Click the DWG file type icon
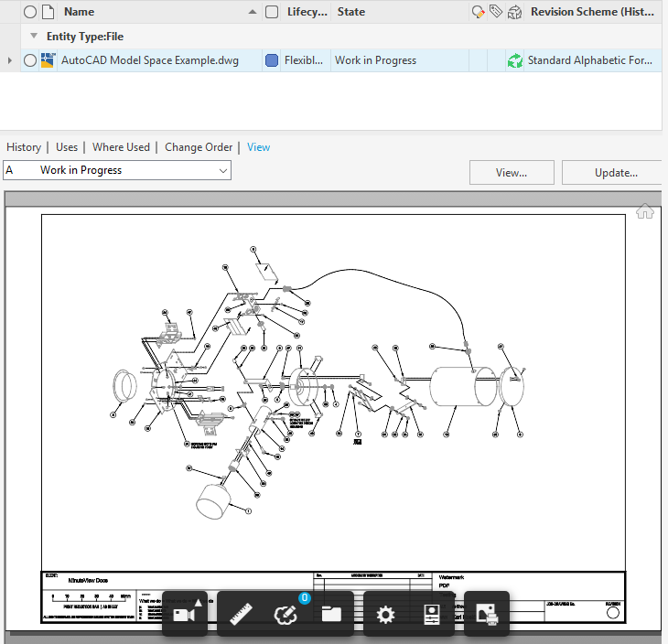 [x=48, y=60]
